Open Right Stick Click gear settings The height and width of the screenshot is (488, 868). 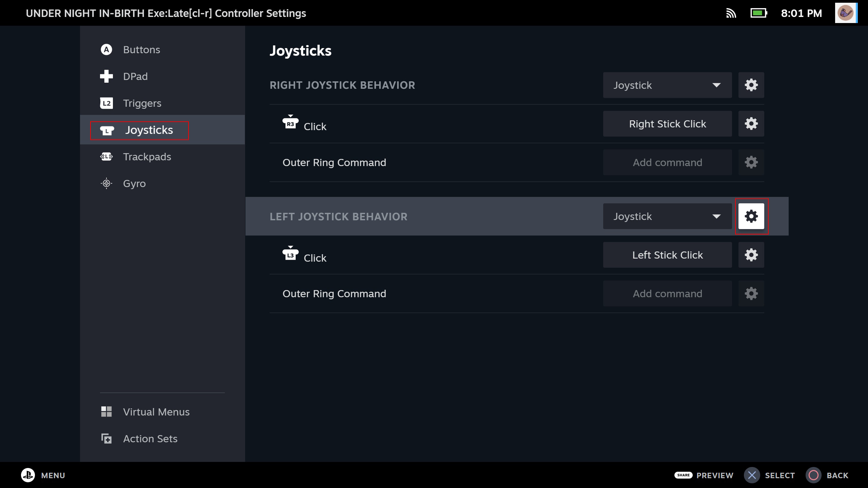click(x=751, y=124)
